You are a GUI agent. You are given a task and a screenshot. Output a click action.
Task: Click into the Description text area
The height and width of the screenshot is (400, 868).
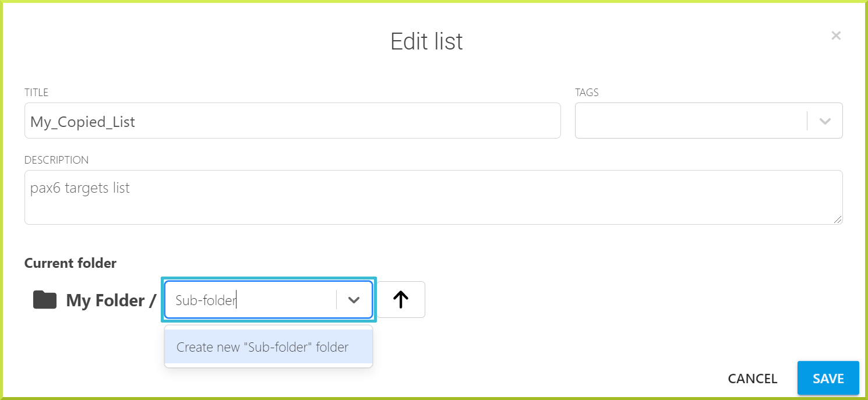(x=433, y=197)
